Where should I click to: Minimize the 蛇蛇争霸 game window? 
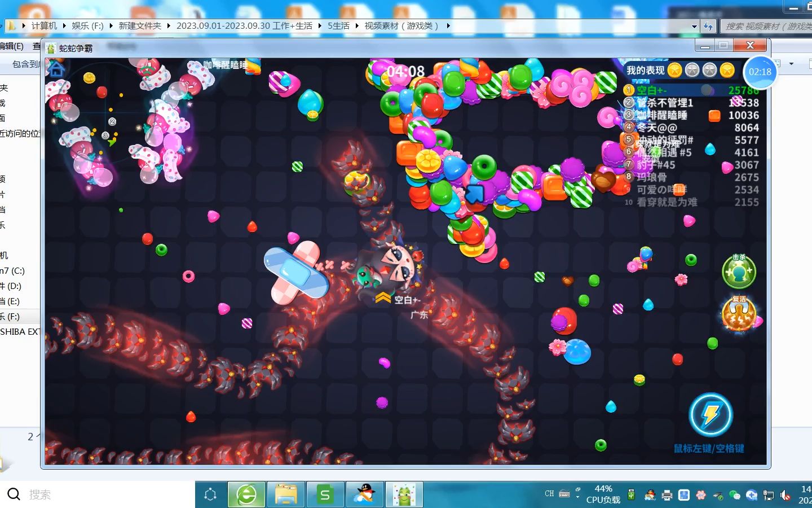(705, 46)
